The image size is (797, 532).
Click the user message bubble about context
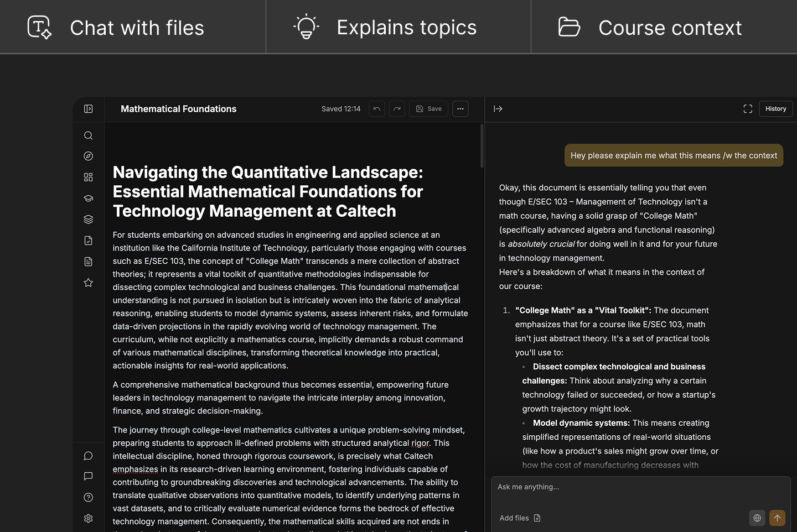coord(674,155)
